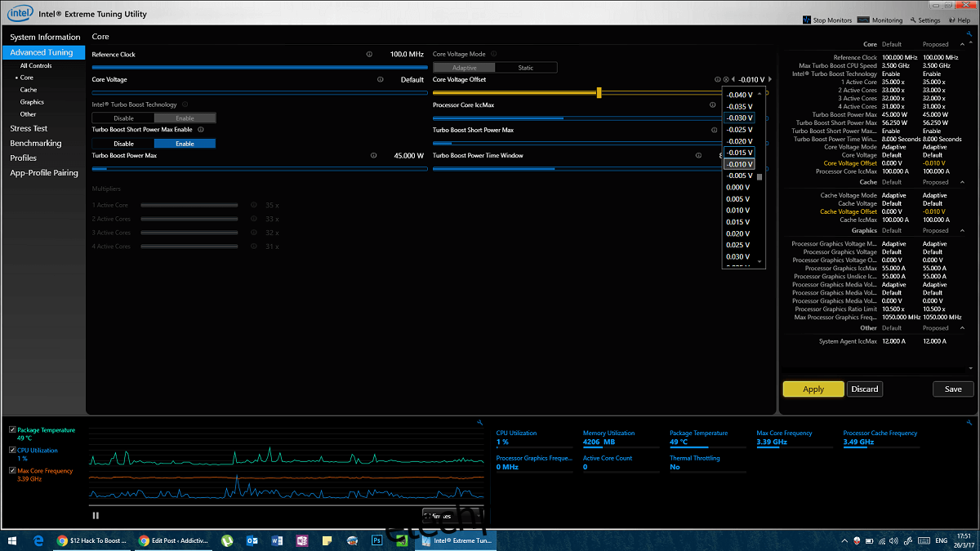980x551 pixels.
Task: Choose -0.035 V in the offset dropdown
Action: coord(739,106)
